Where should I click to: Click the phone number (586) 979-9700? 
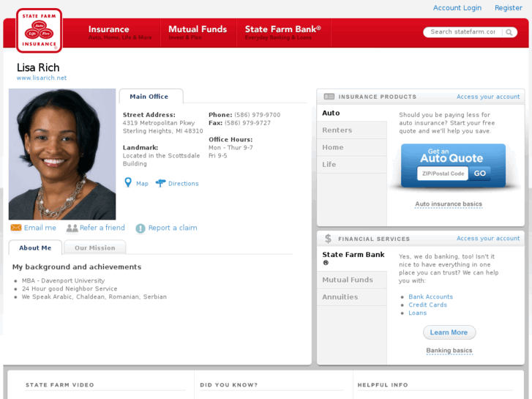point(257,115)
